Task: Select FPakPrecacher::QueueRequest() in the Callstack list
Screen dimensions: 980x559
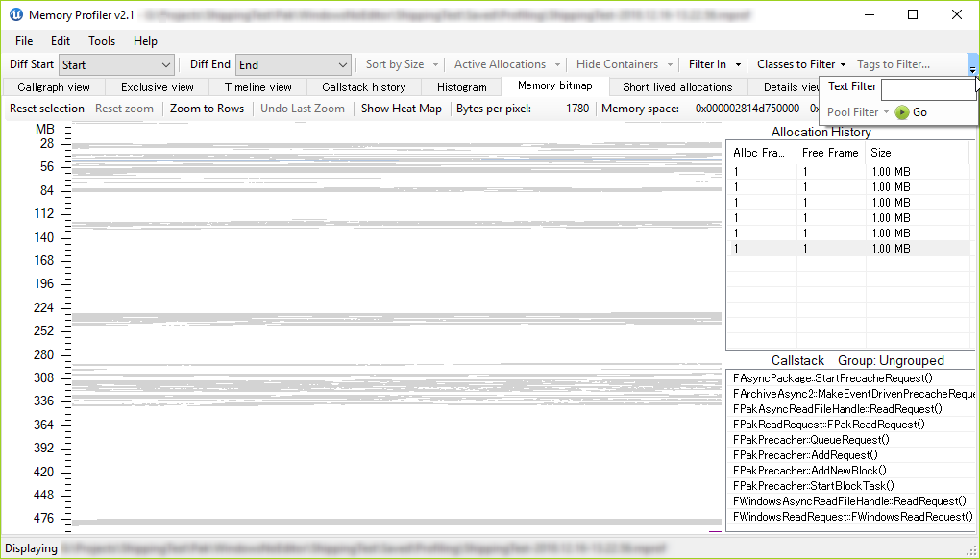Action: (812, 439)
